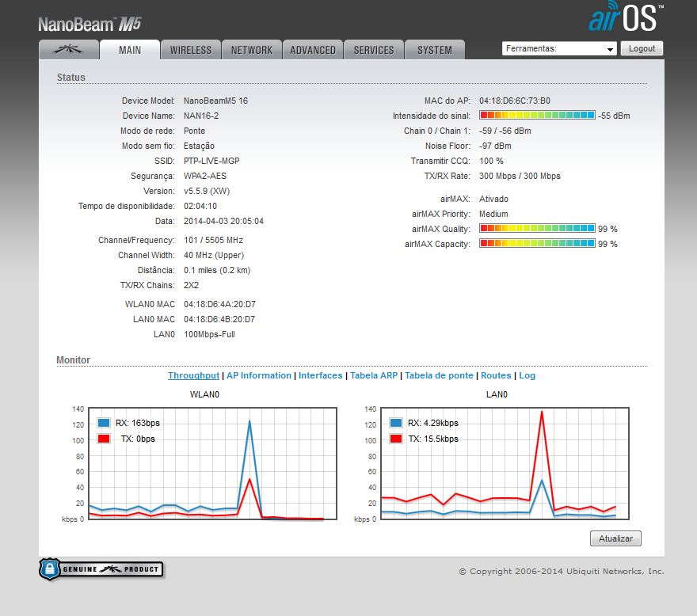697x616 pixels.
Task: Click the Genuine Product badge
Action: click(101, 569)
